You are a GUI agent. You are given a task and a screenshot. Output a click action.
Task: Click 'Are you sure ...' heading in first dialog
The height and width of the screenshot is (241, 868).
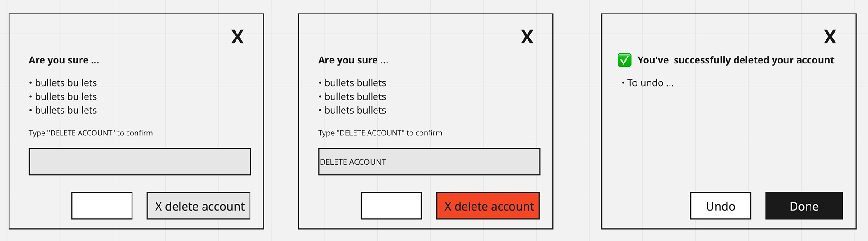pos(64,60)
